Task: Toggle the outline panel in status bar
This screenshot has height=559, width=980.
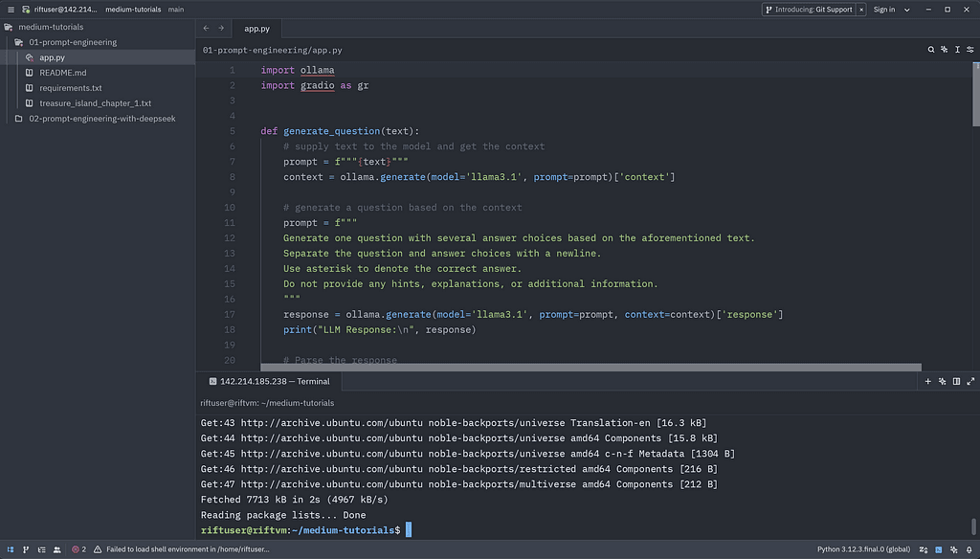Action: tap(42, 549)
